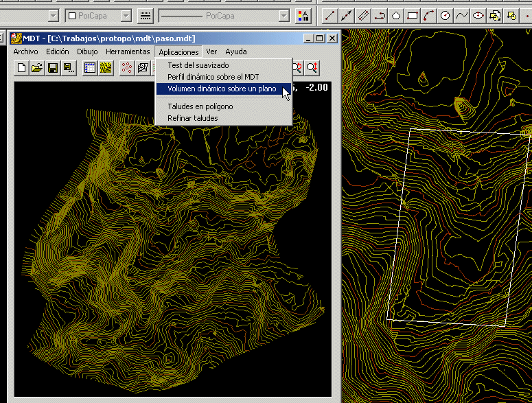Select the Polygon tool

(x=396, y=16)
